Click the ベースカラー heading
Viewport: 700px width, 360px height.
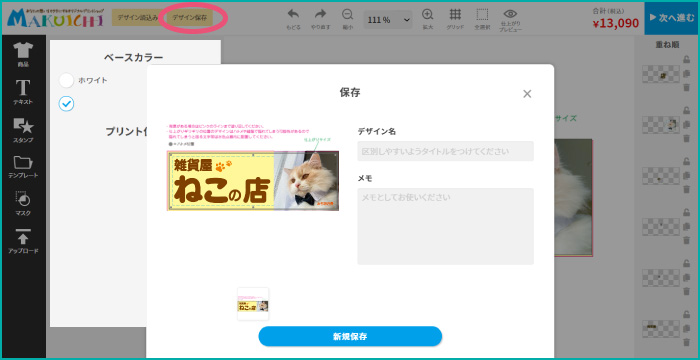pyautogui.click(x=133, y=58)
